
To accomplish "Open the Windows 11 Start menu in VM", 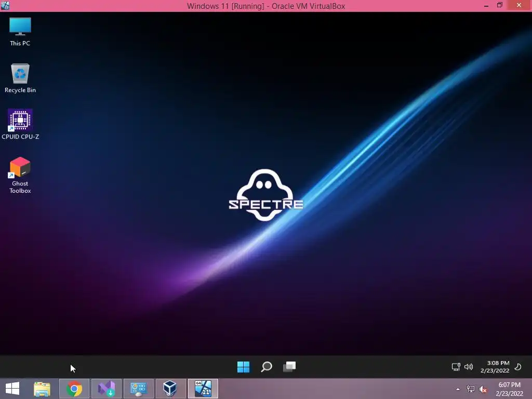I will pos(243,367).
